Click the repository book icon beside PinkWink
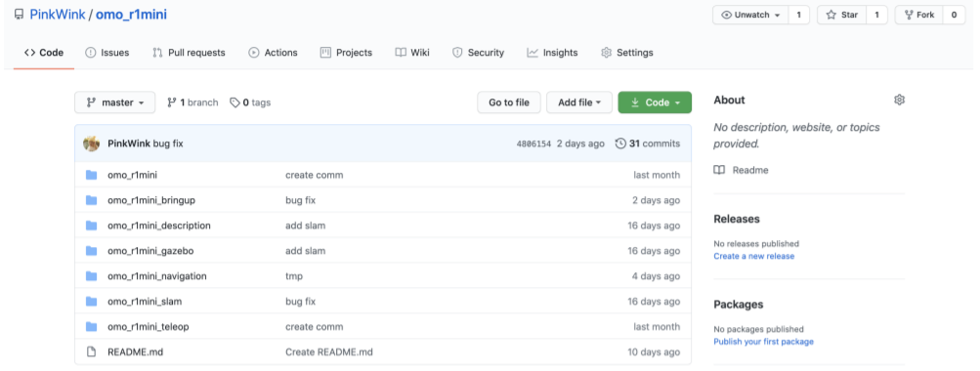980x371 pixels. 19,15
